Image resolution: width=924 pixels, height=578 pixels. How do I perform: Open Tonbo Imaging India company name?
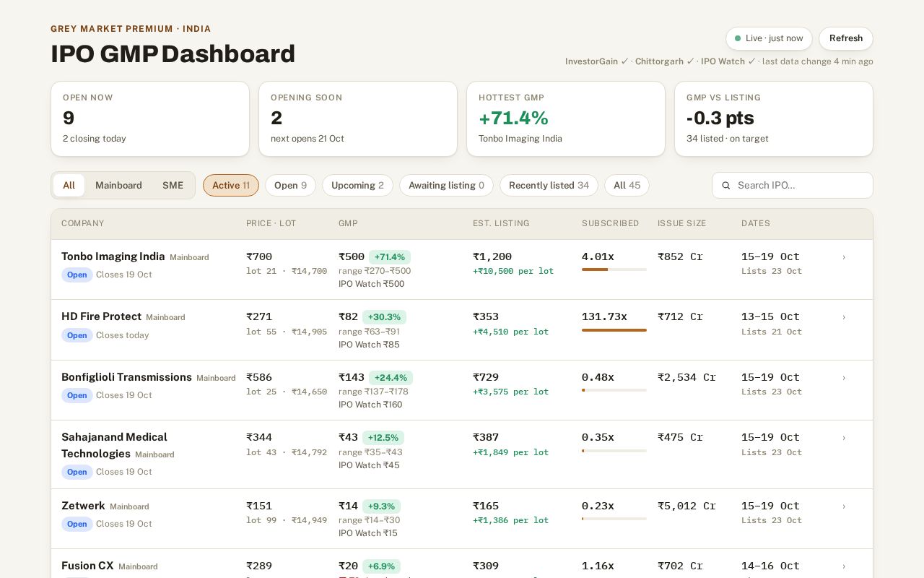113,256
